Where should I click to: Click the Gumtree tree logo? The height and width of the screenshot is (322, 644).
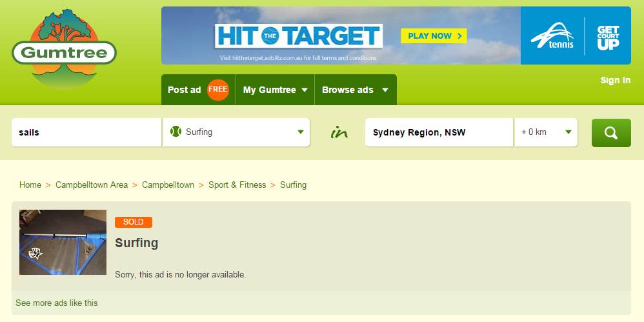(x=64, y=49)
